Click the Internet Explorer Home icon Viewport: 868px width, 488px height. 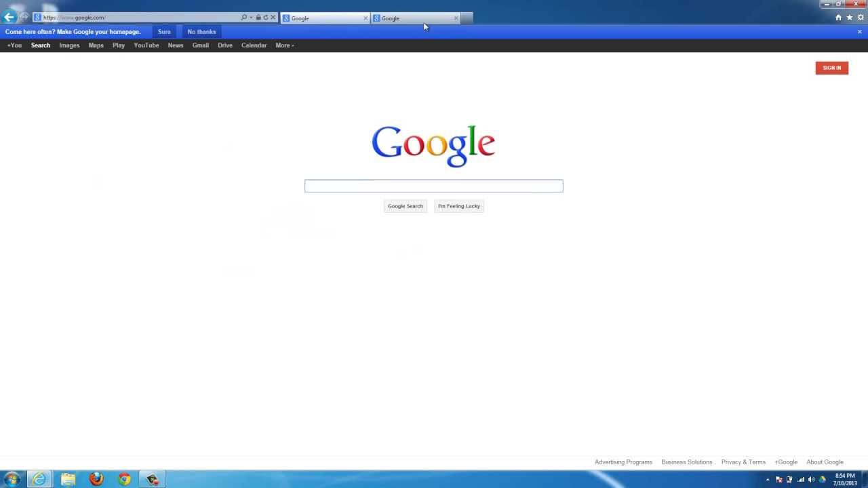(838, 18)
